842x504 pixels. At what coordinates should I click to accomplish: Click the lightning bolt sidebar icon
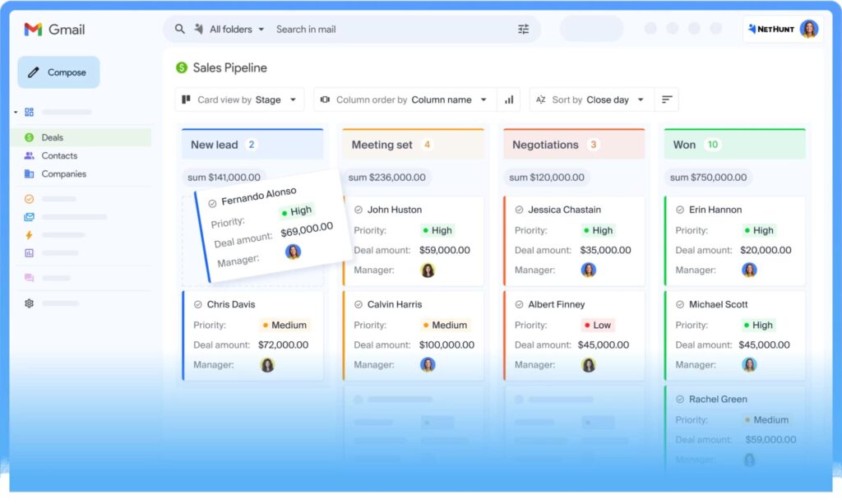tap(30, 235)
